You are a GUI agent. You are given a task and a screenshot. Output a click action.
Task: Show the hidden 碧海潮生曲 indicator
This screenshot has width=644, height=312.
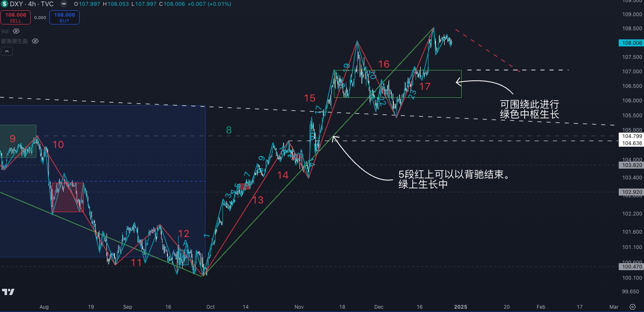[35, 41]
